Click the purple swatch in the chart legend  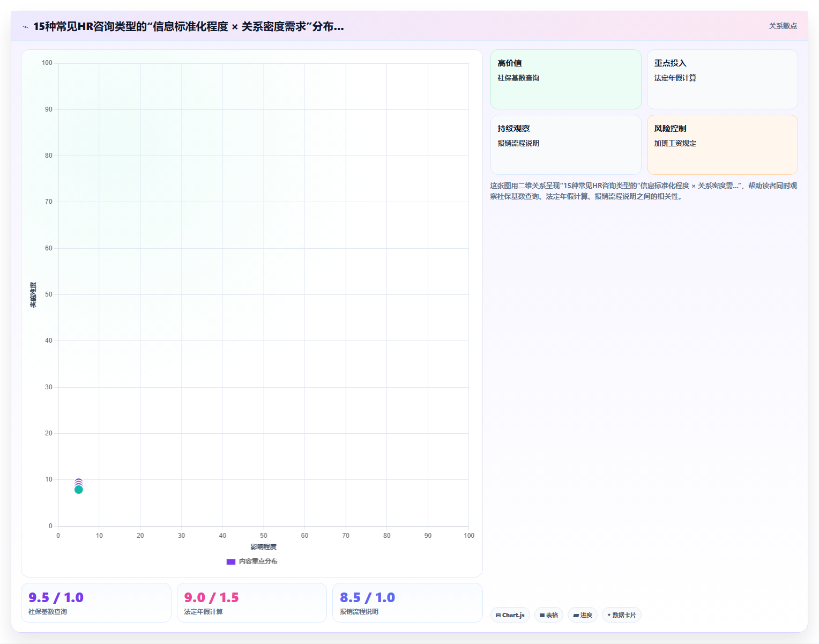click(x=231, y=561)
